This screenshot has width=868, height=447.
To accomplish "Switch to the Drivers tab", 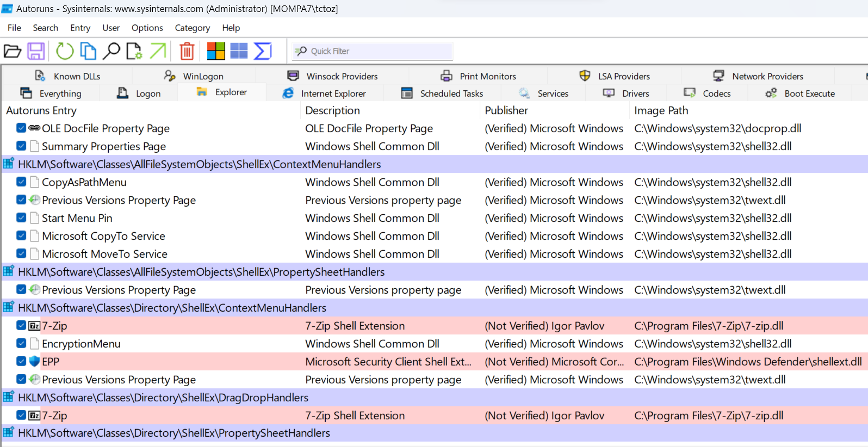I will coord(626,93).
